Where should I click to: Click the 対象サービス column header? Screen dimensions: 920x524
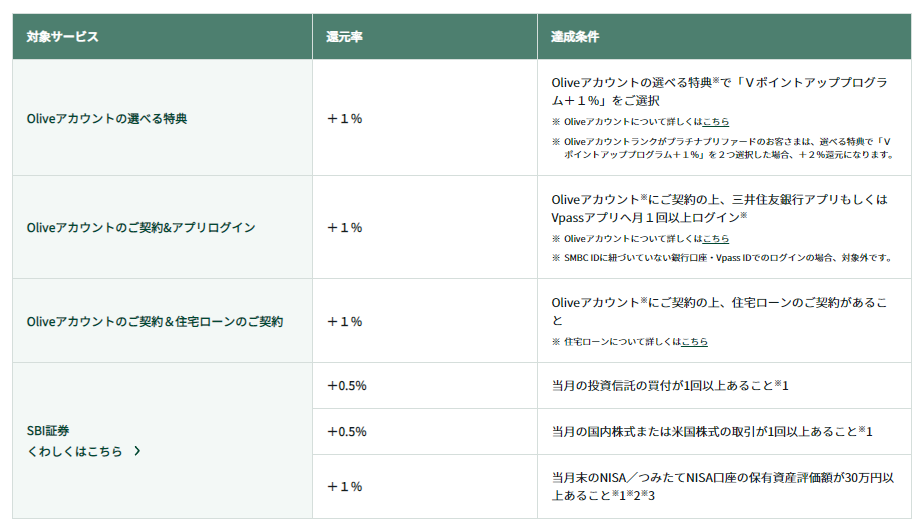pyautogui.click(x=63, y=36)
